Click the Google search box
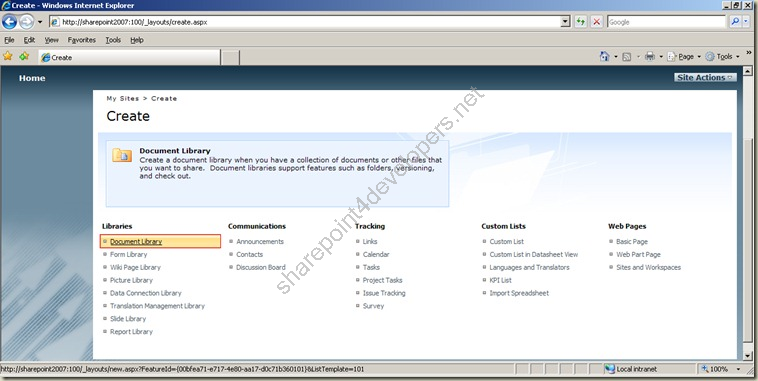This screenshot has height=381, width=758. point(666,22)
